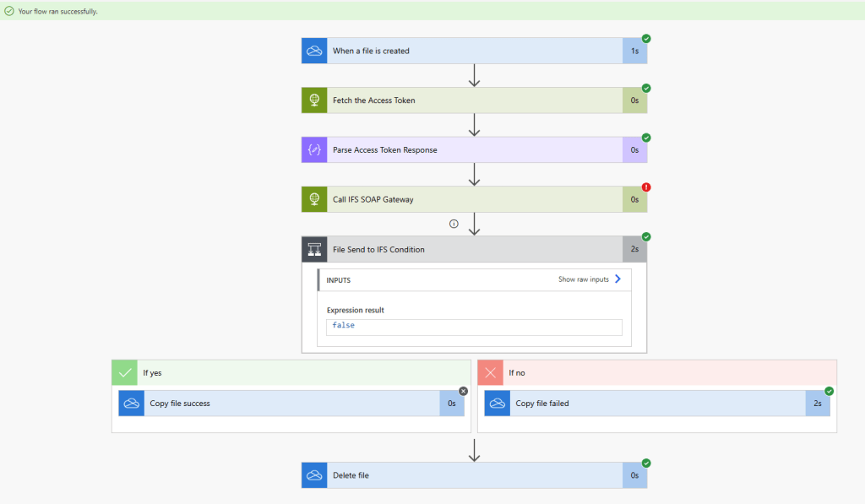The image size is (865, 504).
Task: Click the chevron arrow beside Show raw inputs
Action: pyautogui.click(x=617, y=279)
